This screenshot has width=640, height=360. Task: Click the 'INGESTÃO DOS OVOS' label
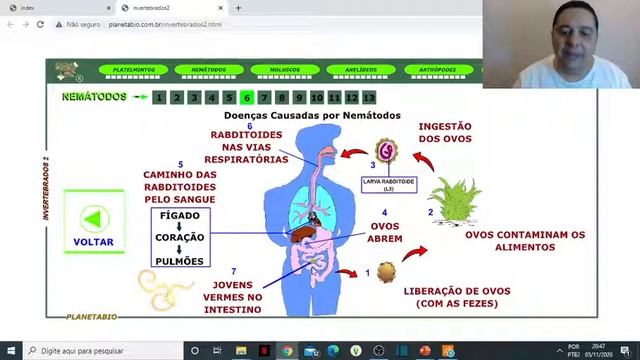[445, 133]
